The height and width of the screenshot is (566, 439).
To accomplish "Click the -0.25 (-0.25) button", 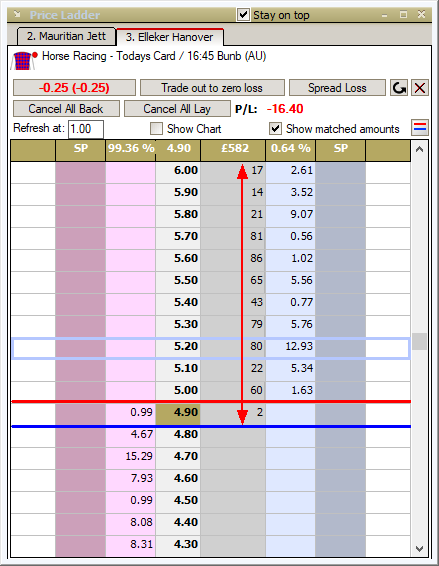I will (74, 88).
